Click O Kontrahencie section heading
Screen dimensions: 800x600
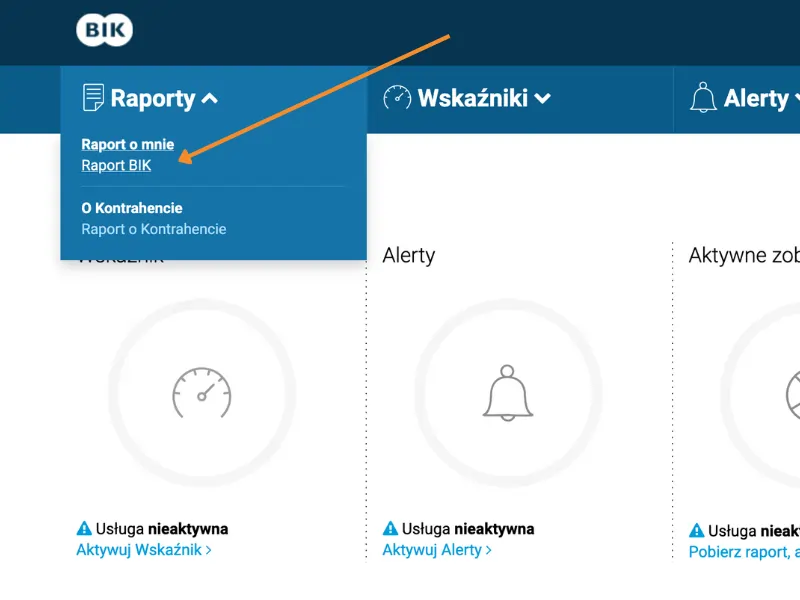[131, 208]
